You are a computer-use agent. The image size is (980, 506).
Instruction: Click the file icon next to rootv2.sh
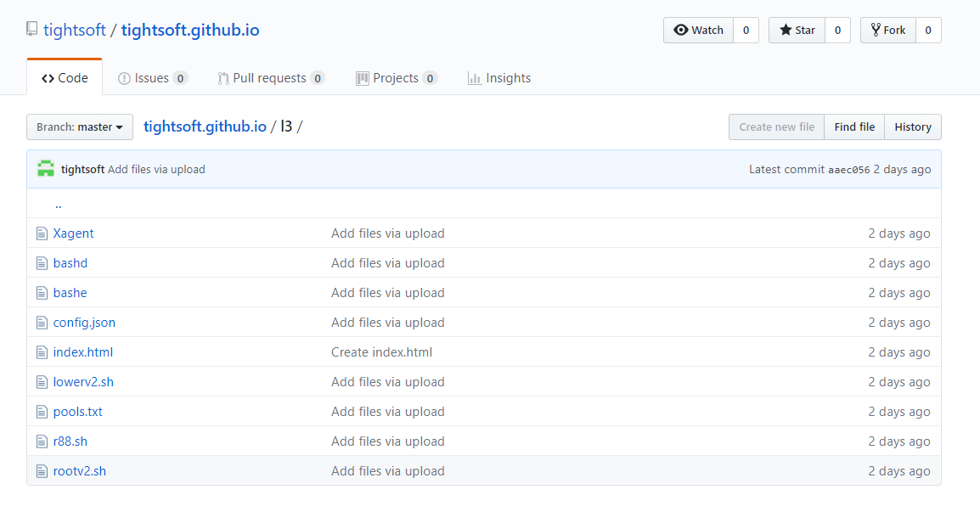[x=42, y=472]
